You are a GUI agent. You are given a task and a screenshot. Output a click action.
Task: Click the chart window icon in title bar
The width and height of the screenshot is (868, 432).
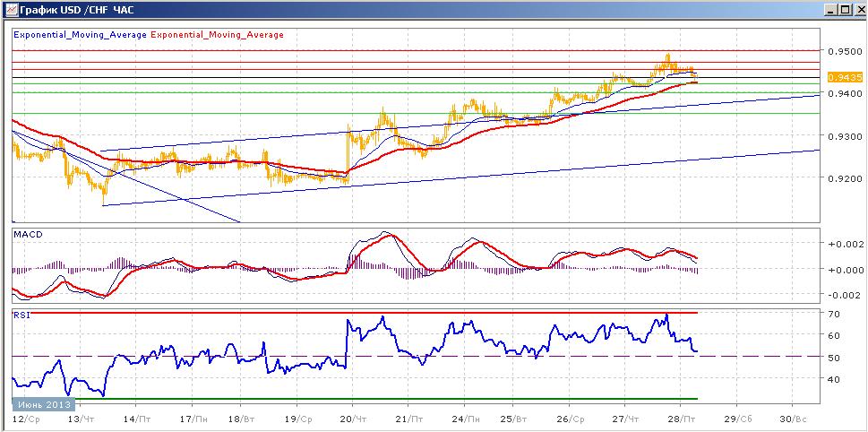click(x=10, y=10)
